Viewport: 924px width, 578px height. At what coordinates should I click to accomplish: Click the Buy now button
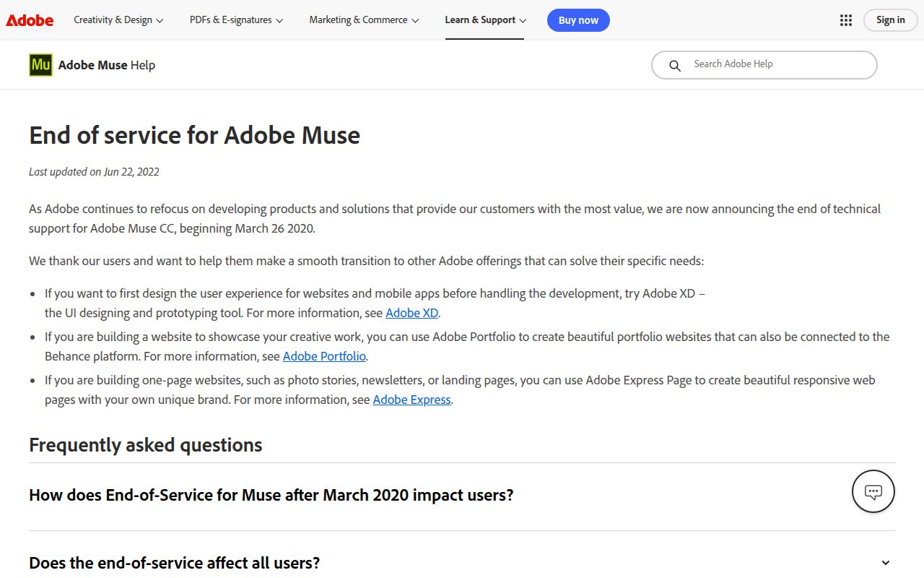pos(578,20)
